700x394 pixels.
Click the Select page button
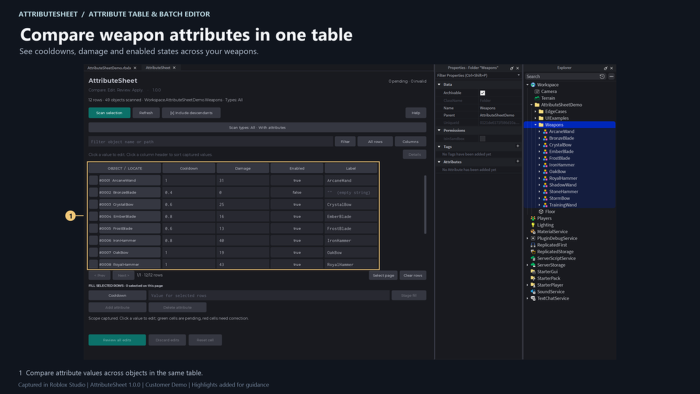tap(383, 275)
